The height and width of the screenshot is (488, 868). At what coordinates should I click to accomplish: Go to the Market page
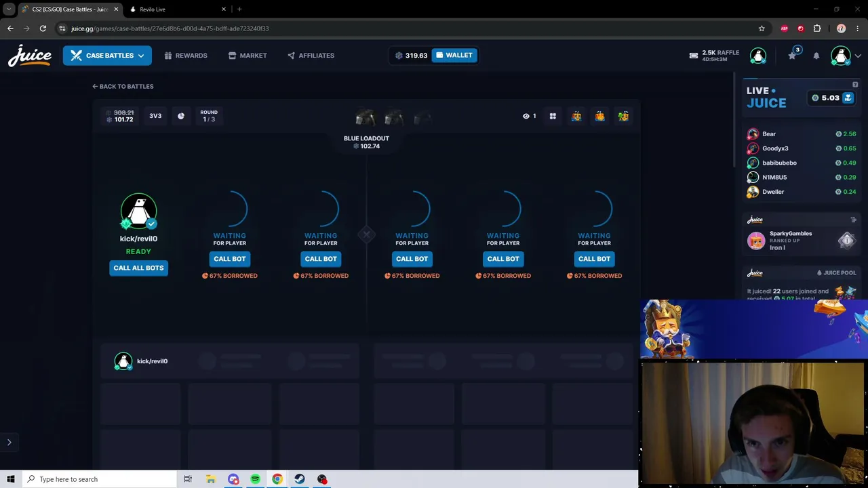248,56
